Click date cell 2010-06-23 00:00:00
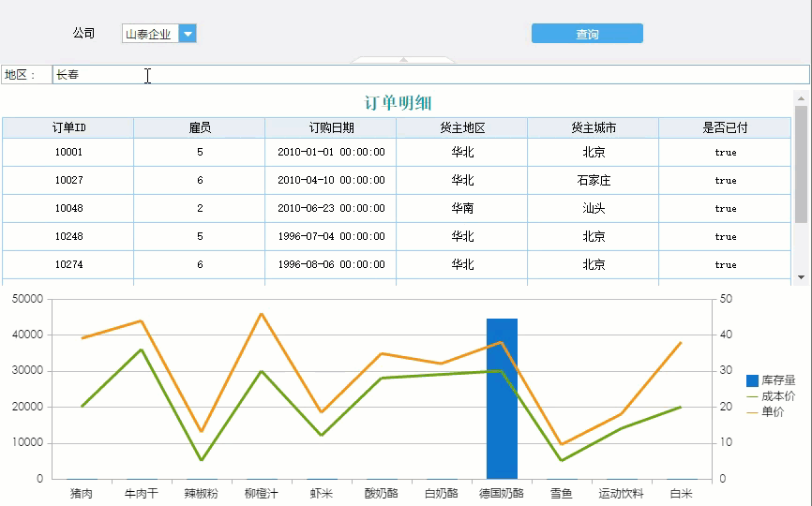 [x=331, y=208]
